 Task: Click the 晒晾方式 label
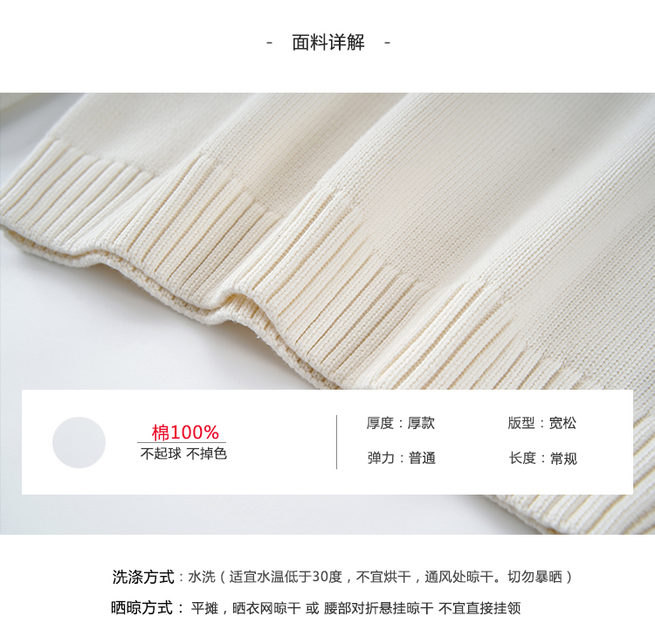click(x=141, y=607)
